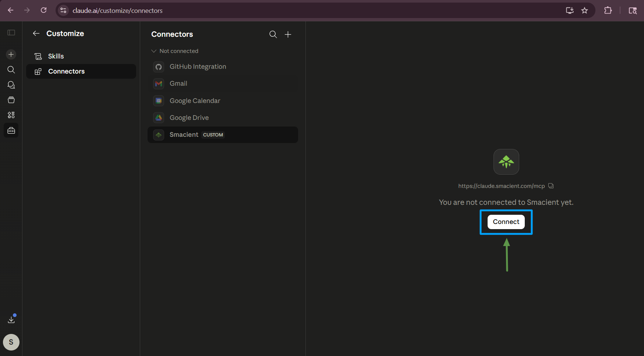Viewport: 644px width, 356px height.
Task: Click the Smacient MCP URL text
Action: pos(501,186)
